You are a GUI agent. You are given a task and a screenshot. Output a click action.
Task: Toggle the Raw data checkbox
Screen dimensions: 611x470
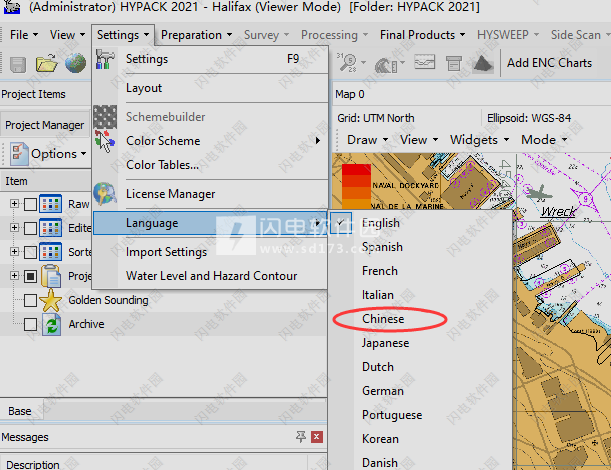pos(30,204)
